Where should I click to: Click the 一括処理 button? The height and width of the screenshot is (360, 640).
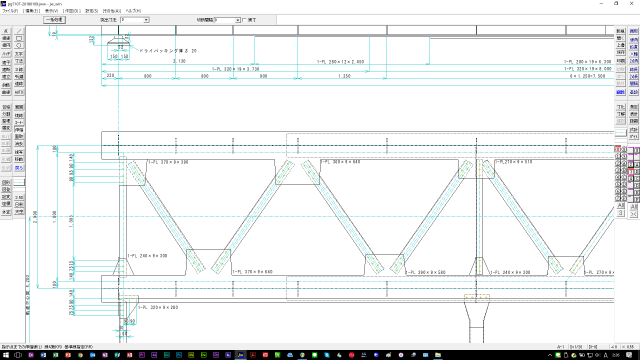point(54,20)
